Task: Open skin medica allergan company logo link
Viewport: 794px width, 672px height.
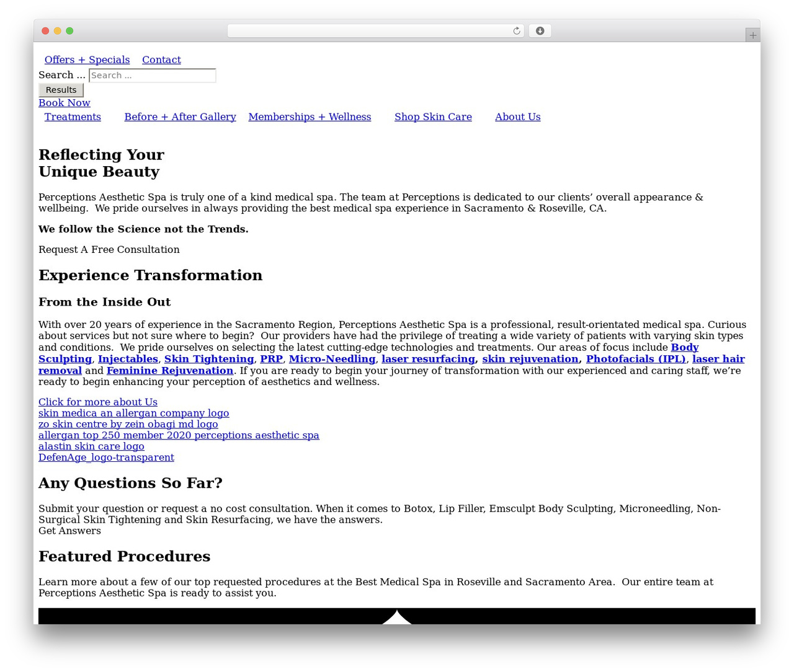Action: pyautogui.click(x=134, y=413)
